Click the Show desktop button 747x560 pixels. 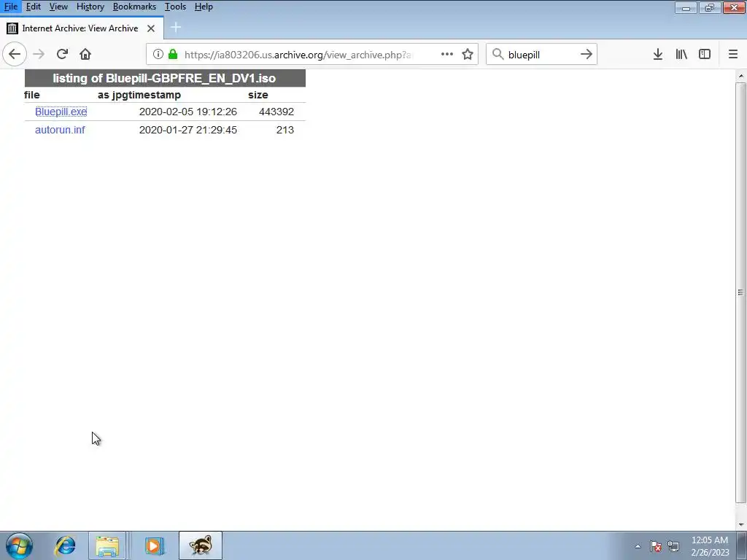point(742,545)
